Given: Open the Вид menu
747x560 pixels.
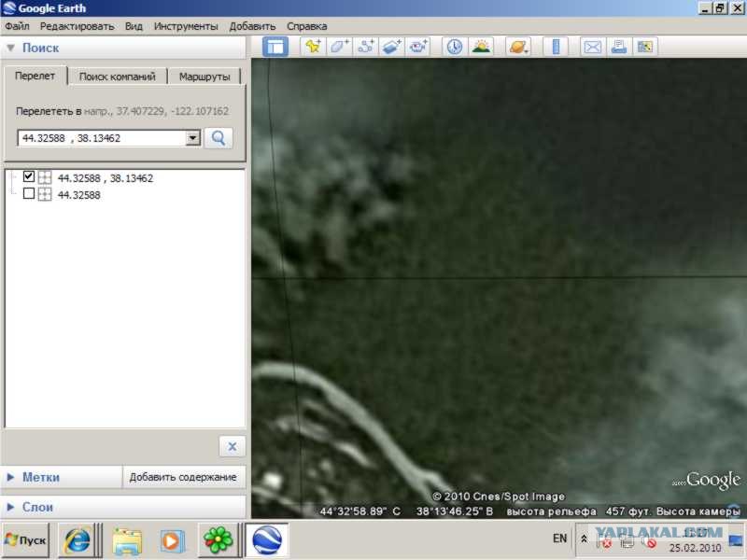Looking at the screenshot, I should pos(134,26).
